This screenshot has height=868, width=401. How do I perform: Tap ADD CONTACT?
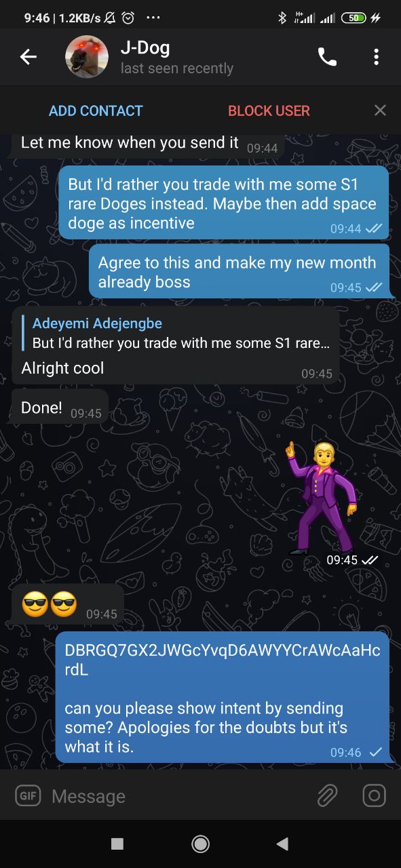96,111
